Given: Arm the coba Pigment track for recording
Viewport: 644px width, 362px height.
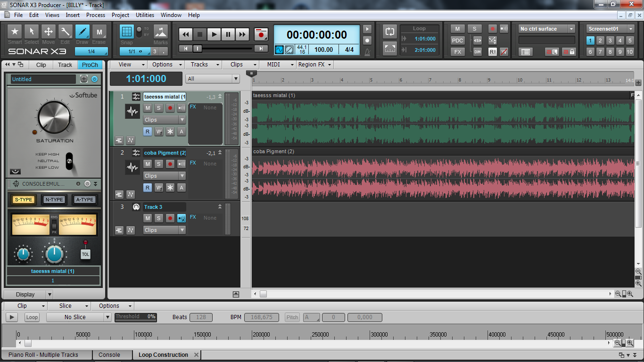Looking at the screenshot, I should point(170,164).
